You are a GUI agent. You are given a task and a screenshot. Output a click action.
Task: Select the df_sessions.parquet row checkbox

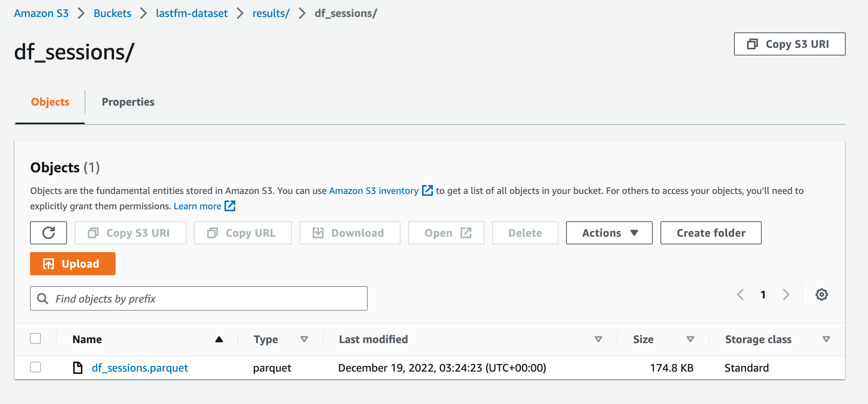[x=35, y=367]
